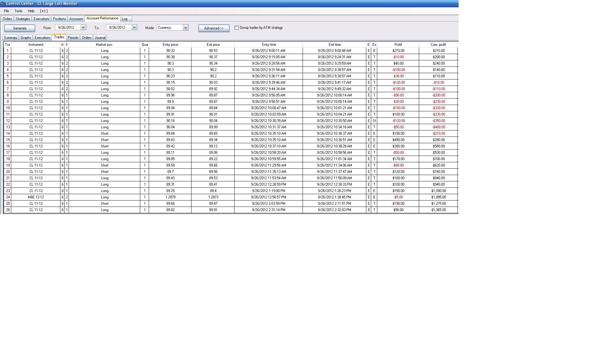Viewport: 607px width, 364px height.
Task: Click the Short cell in trade 14
Action: (104, 133)
